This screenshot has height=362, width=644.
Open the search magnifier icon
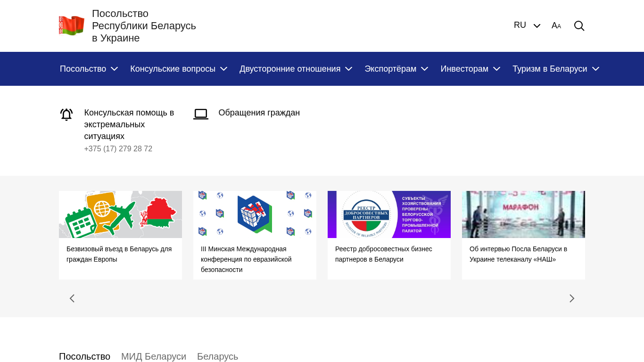[x=579, y=26]
